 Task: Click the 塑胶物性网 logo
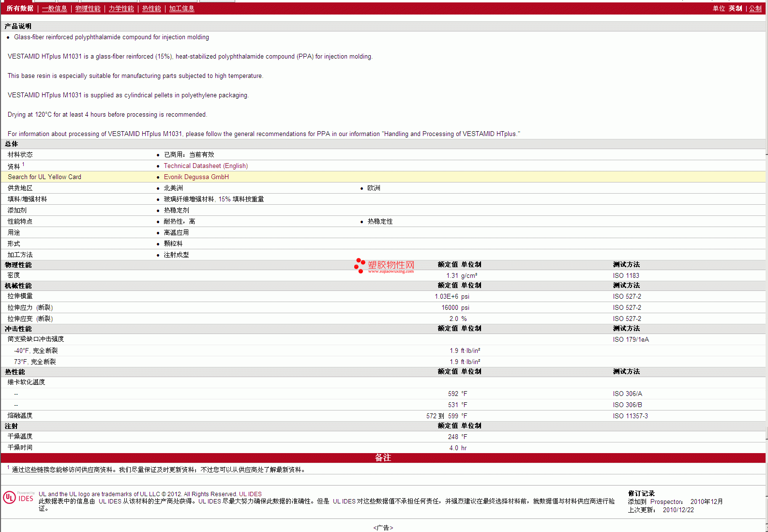click(x=384, y=266)
